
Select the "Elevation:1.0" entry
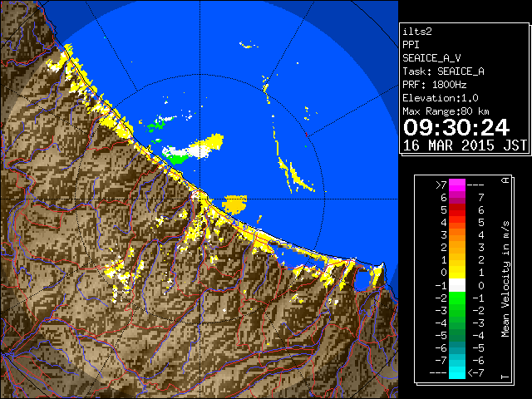pyautogui.click(x=441, y=98)
